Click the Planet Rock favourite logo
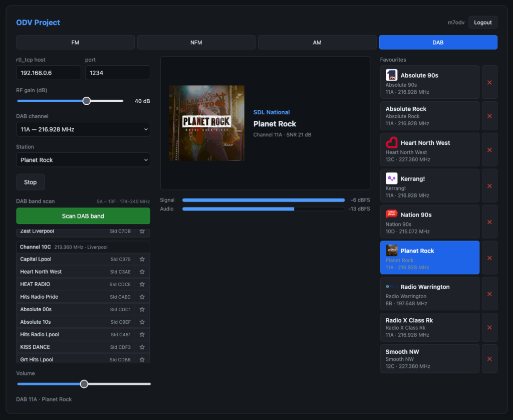This screenshot has height=420, width=513. point(391,251)
